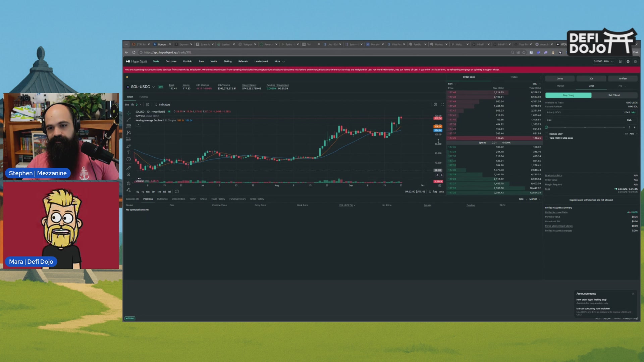Viewport: 644px width, 362px height.
Task: Open the Trade History tab
Action: (218, 199)
